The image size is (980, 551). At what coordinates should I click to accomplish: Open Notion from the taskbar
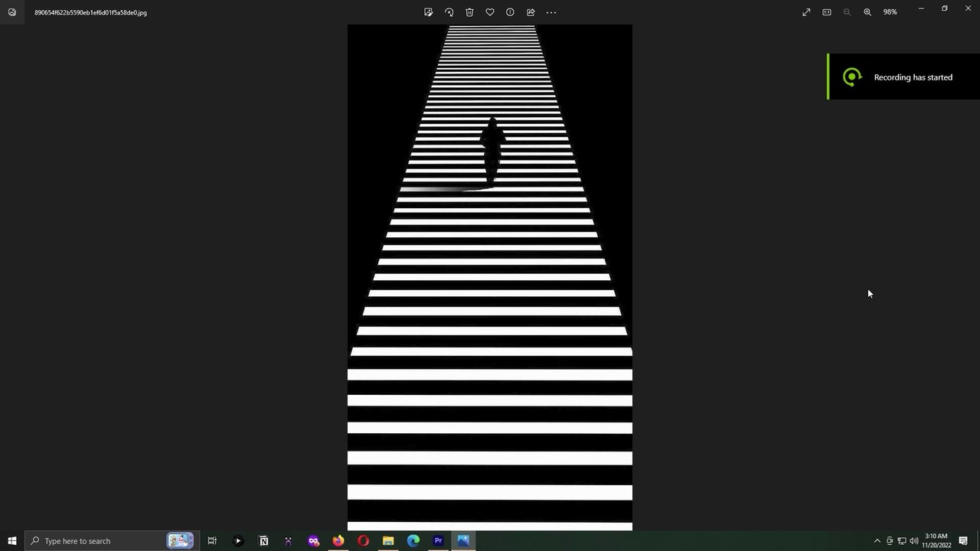(x=263, y=541)
